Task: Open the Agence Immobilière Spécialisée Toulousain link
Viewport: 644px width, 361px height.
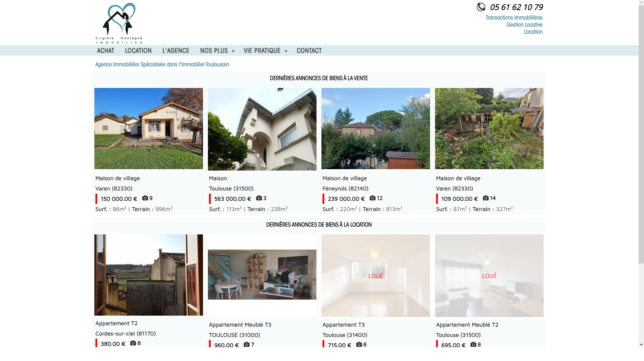Action: (x=162, y=64)
